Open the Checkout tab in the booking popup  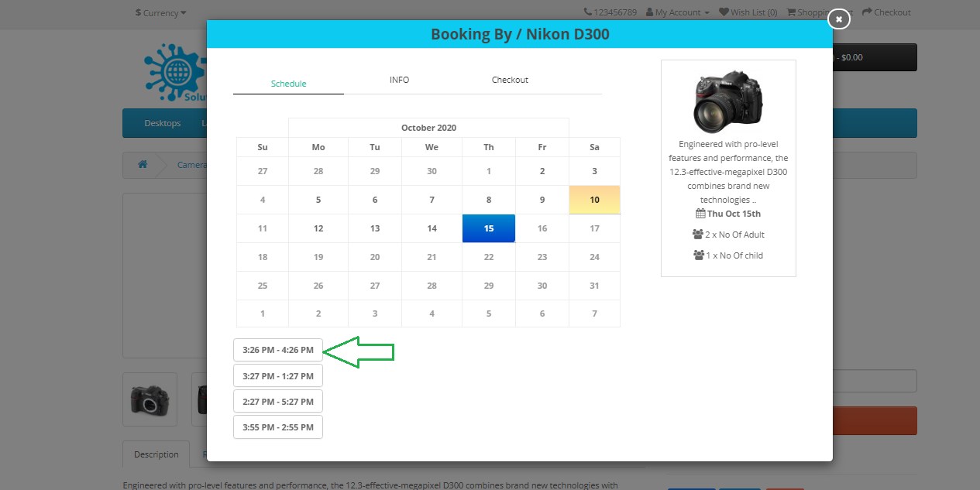click(x=510, y=80)
